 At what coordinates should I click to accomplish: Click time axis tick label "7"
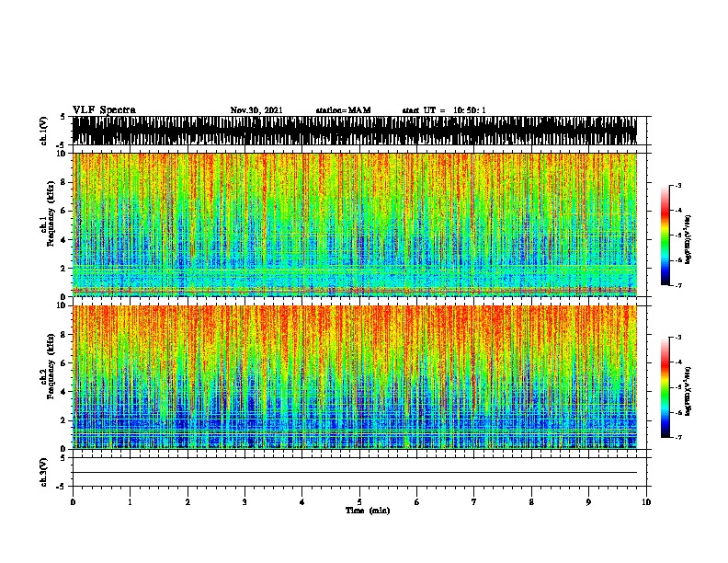tap(474, 502)
